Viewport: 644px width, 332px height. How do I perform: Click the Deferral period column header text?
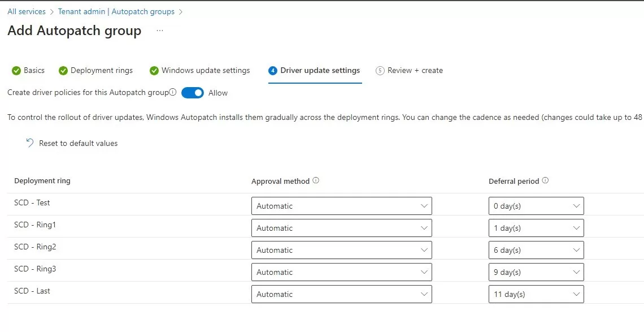point(514,181)
